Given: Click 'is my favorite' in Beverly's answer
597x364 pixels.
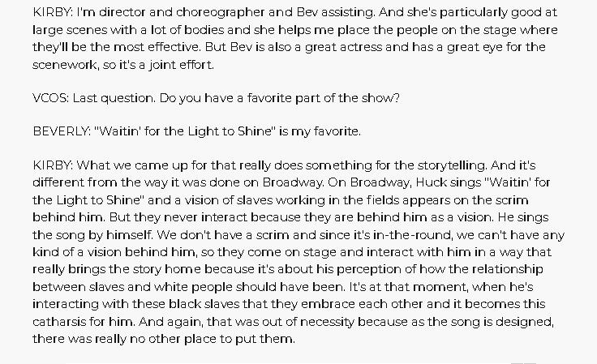Looking at the screenshot, I should pos(320,131).
